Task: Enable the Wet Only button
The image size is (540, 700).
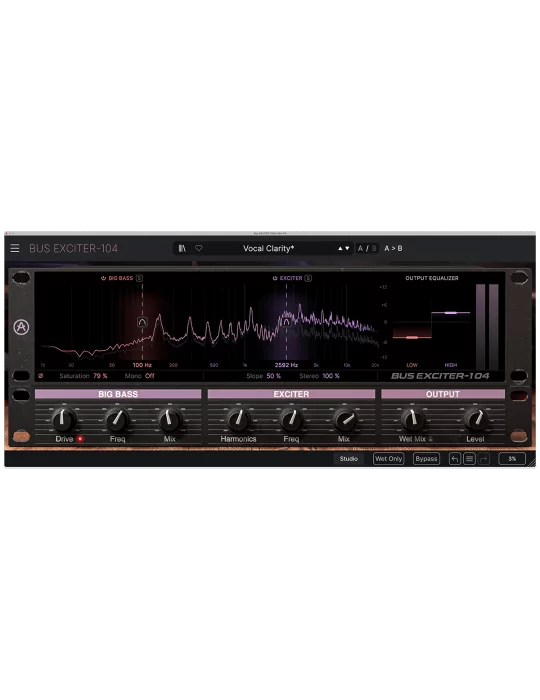Action: coord(388,459)
